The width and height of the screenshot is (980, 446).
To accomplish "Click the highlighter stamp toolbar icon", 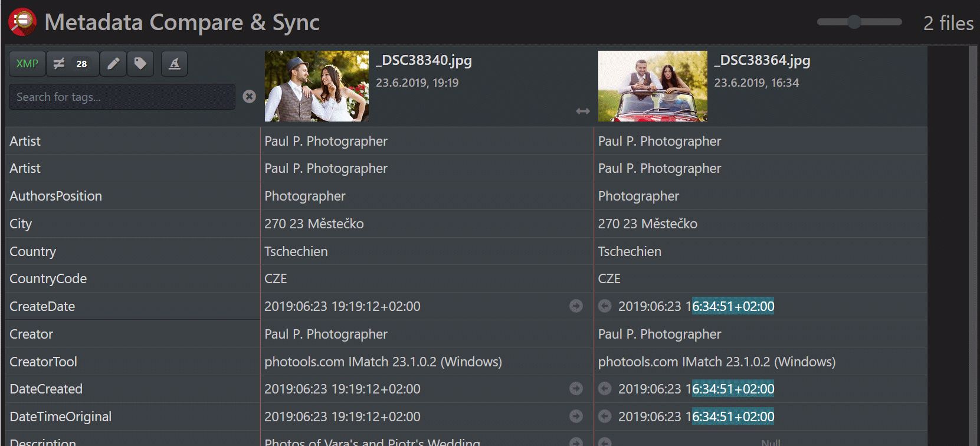I will coord(175,64).
